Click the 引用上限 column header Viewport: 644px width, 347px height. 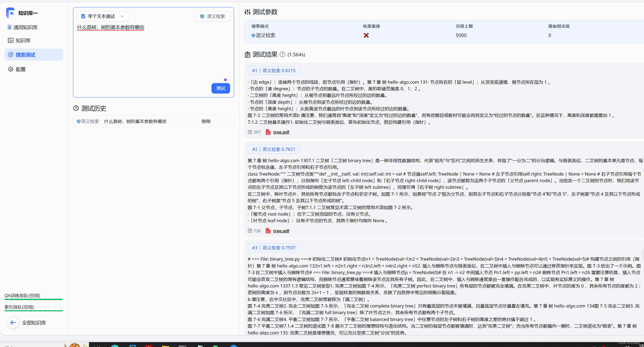coord(464,26)
